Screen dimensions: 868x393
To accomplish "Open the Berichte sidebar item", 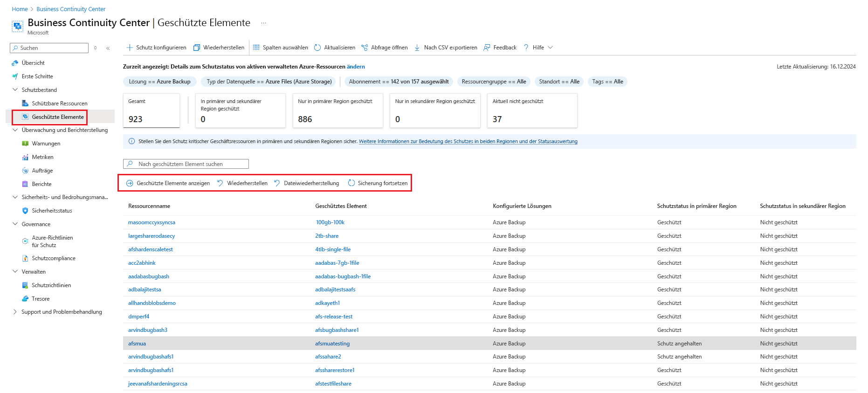I will [x=41, y=184].
